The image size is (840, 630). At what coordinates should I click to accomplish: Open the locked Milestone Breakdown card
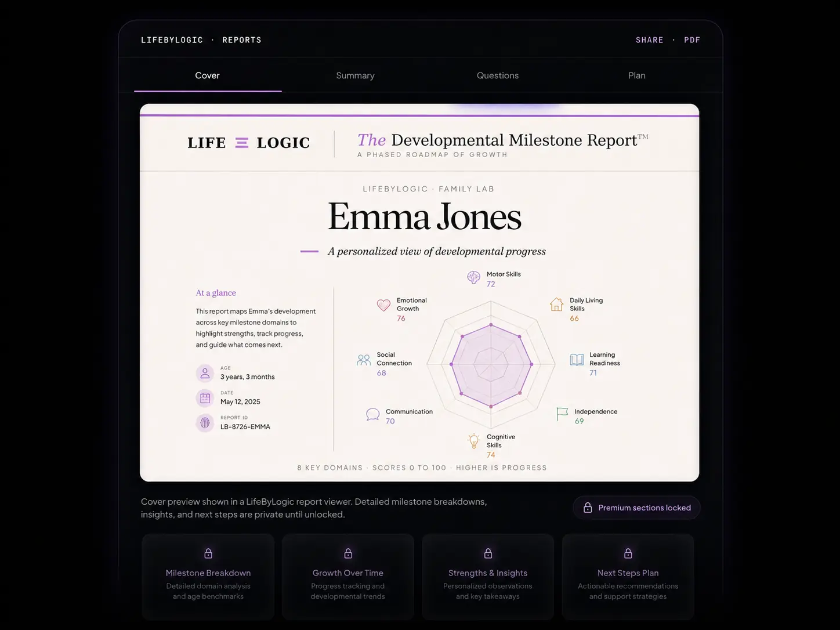(x=208, y=577)
